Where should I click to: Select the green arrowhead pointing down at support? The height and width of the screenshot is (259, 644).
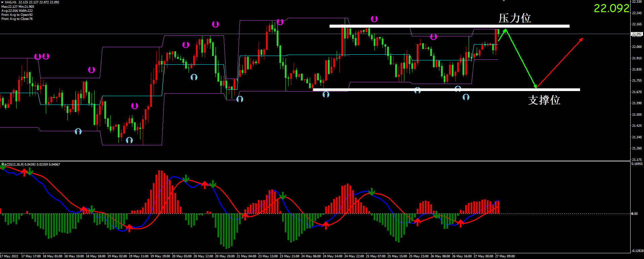click(535, 86)
